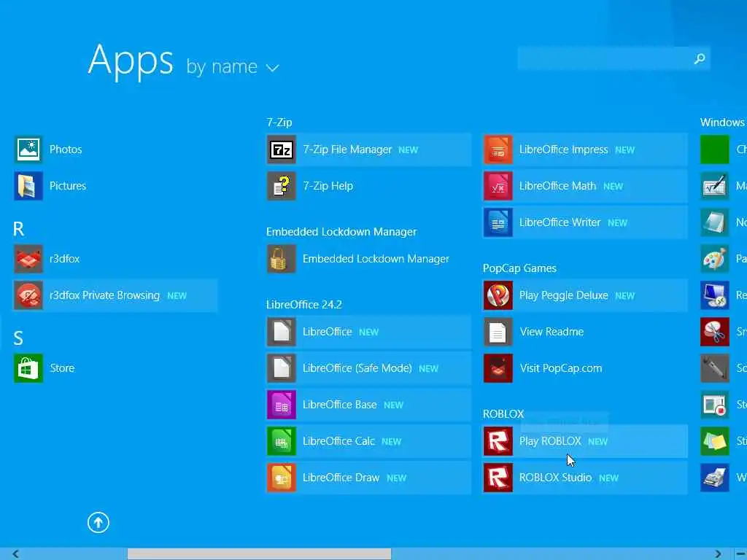Go back to Start with up arrow
This screenshot has width=747, height=560.
[x=98, y=523]
